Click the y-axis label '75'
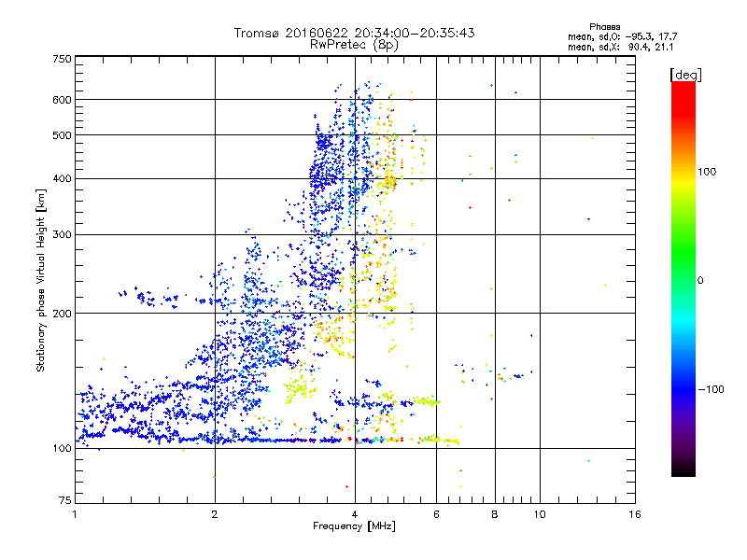Image resolution: width=747 pixels, height=560 pixels. click(x=65, y=500)
